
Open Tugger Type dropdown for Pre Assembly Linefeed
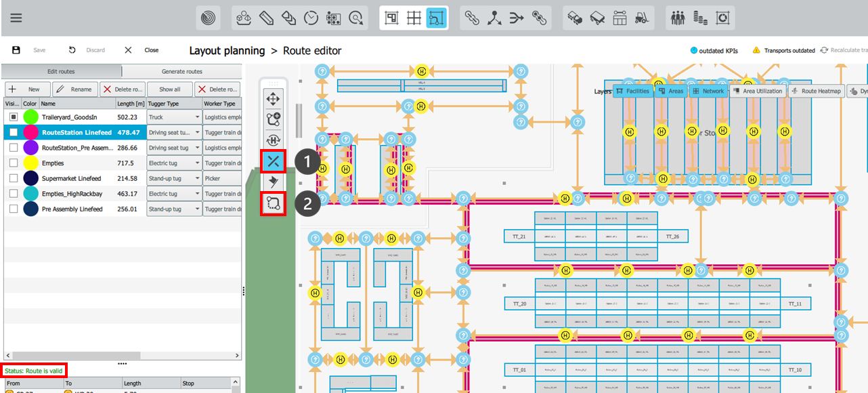coord(175,209)
